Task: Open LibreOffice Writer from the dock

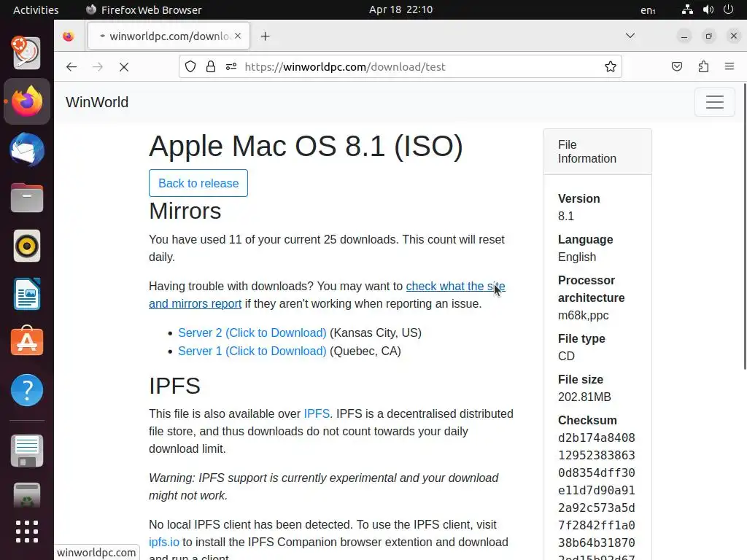Action: pos(27,294)
